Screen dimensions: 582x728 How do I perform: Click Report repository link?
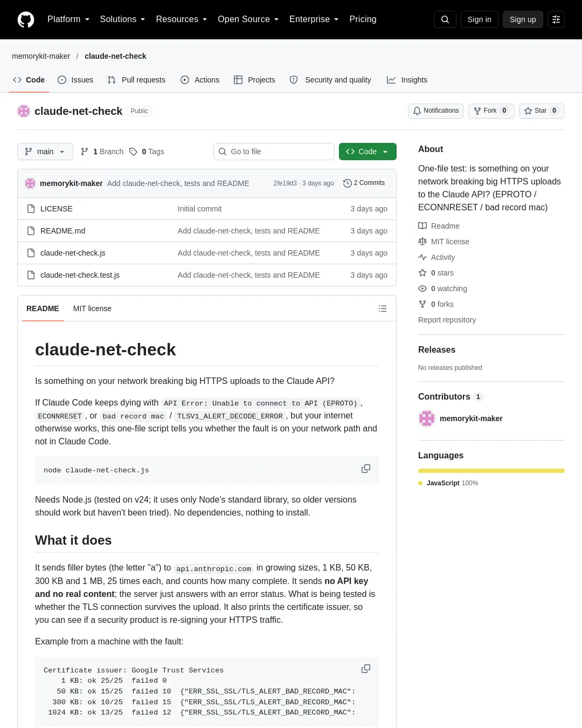click(447, 320)
